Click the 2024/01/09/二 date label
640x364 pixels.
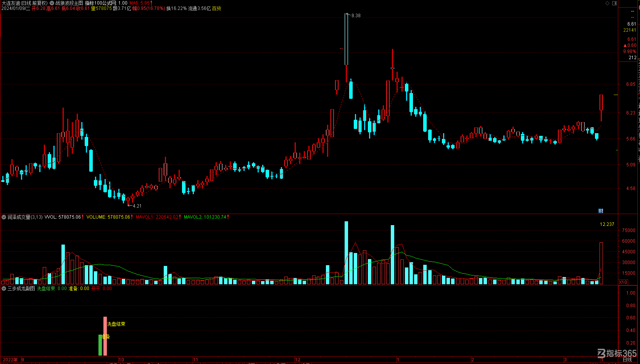[16, 8]
